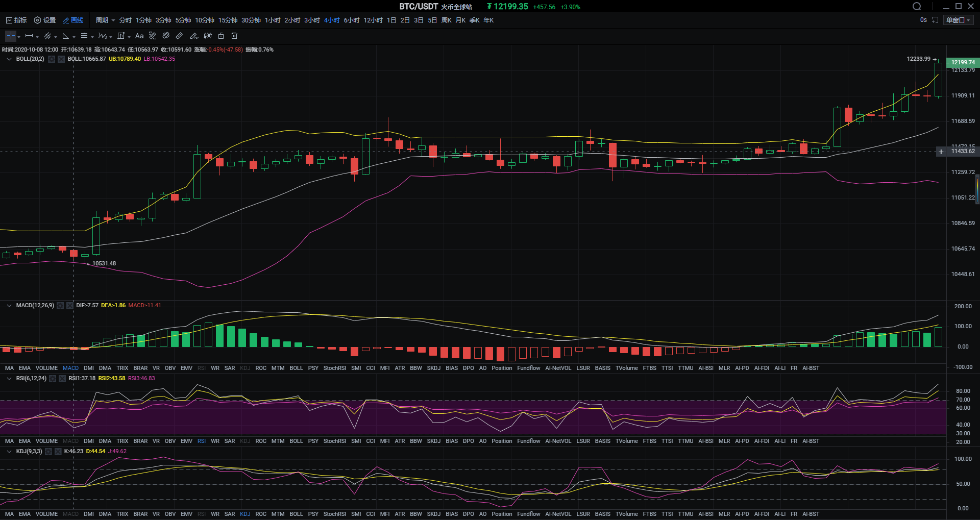Select the horizontal line segment drawing tool
The height and width of the screenshot is (520, 980).
pyautogui.click(x=29, y=36)
